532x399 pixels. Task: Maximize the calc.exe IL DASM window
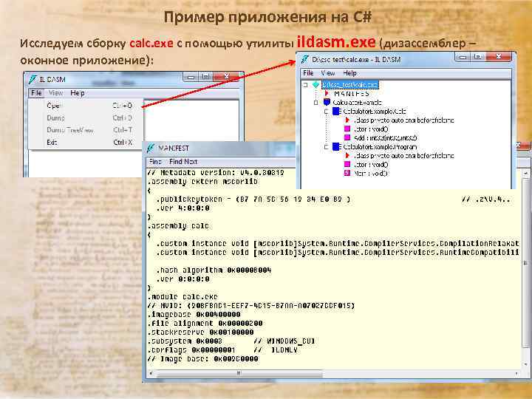(x=478, y=57)
